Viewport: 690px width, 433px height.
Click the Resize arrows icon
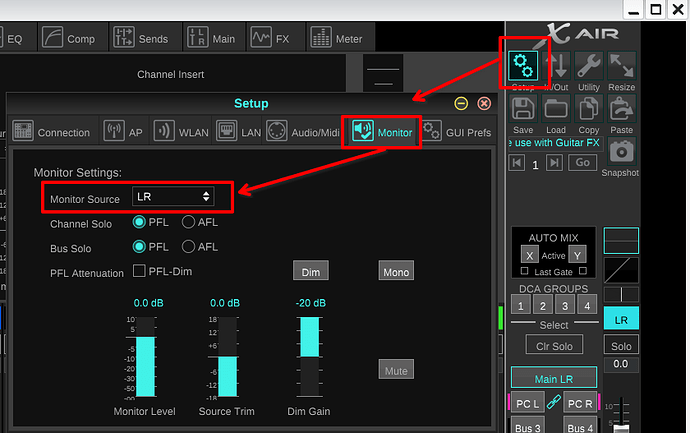621,68
